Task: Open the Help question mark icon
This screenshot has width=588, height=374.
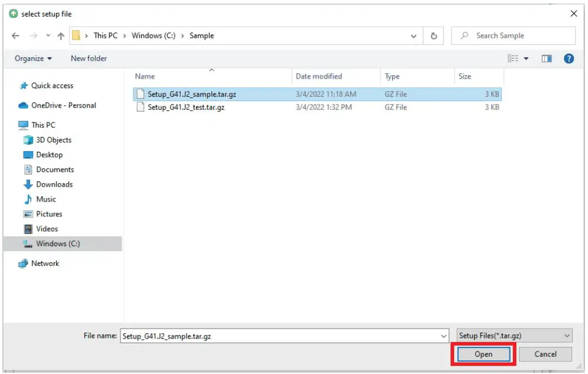Action: (569, 58)
